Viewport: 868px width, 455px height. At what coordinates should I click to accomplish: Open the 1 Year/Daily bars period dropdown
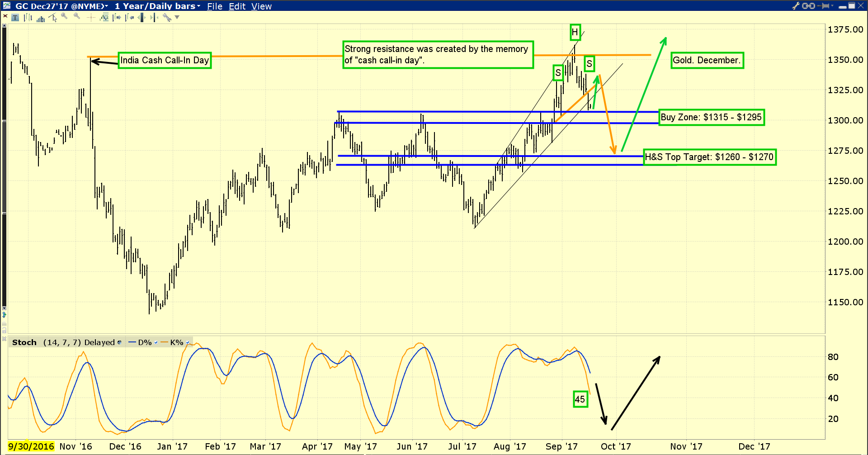click(x=157, y=6)
